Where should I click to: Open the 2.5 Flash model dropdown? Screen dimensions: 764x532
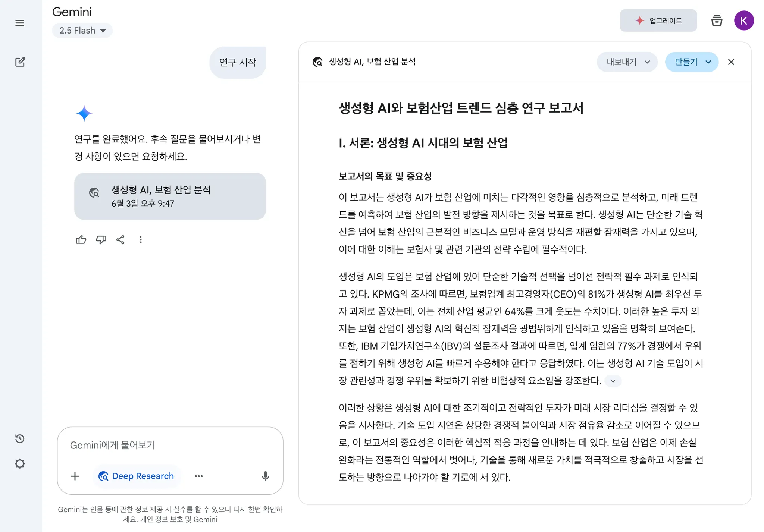point(82,31)
